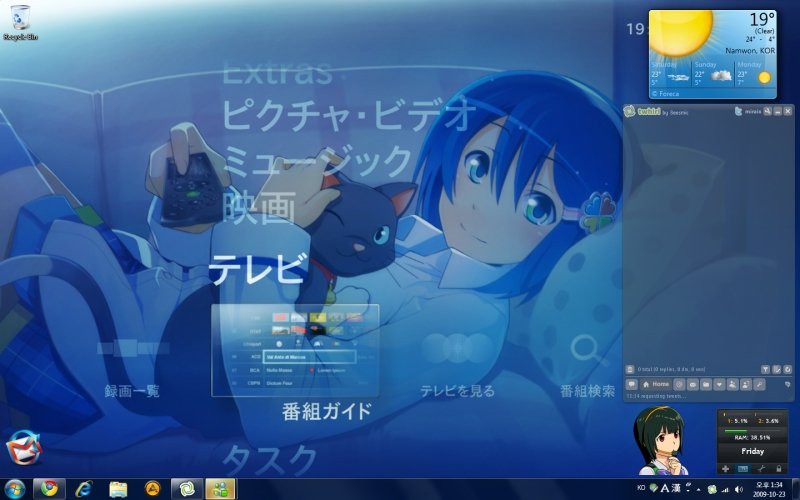
Task: Show hidden system tray icons arrow
Action: click(698, 489)
